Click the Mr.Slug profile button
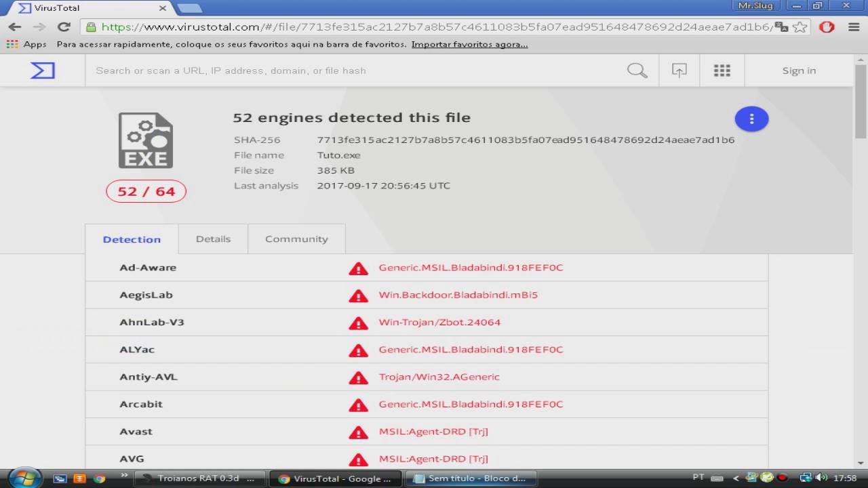 click(754, 5)
